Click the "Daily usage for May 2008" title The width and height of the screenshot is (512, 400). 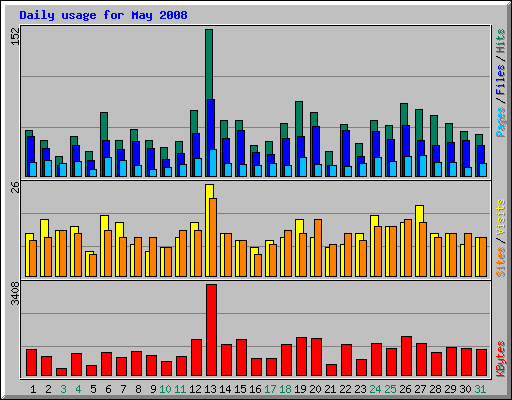point(103,15)
